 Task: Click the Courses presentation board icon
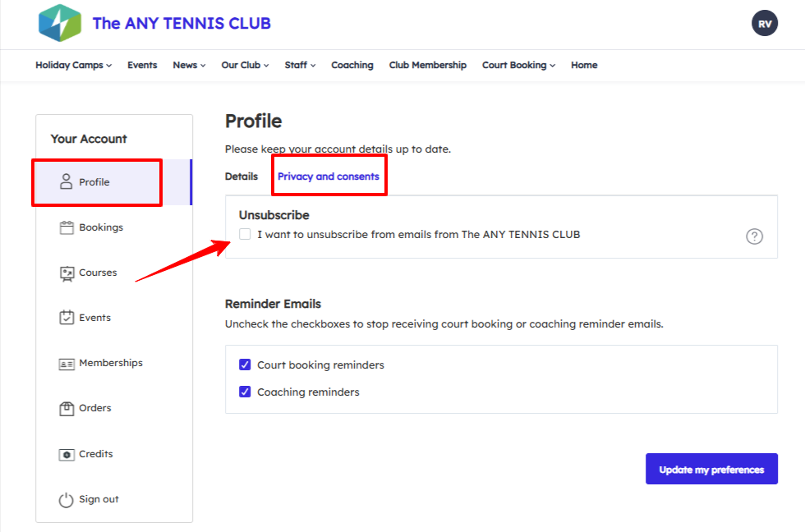coord(67,273)
